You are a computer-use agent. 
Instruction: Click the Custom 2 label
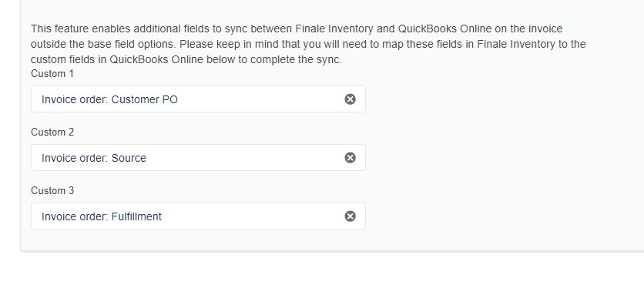[52, 132]
